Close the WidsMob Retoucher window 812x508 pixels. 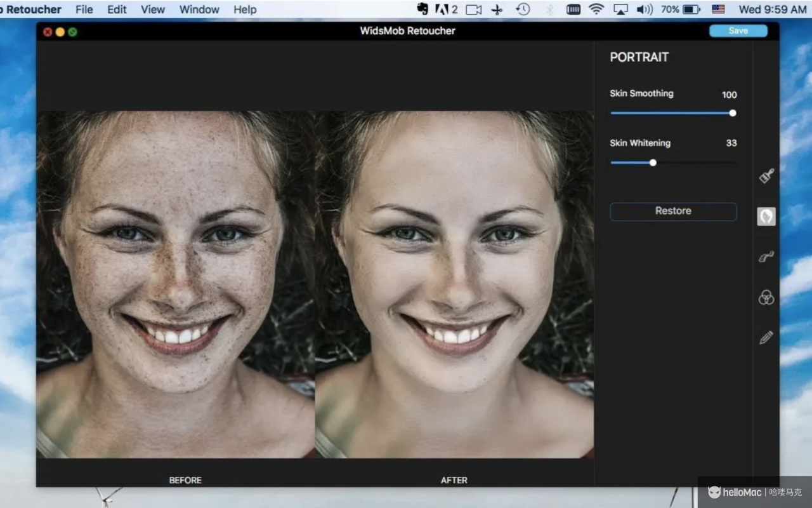(48, 32)
